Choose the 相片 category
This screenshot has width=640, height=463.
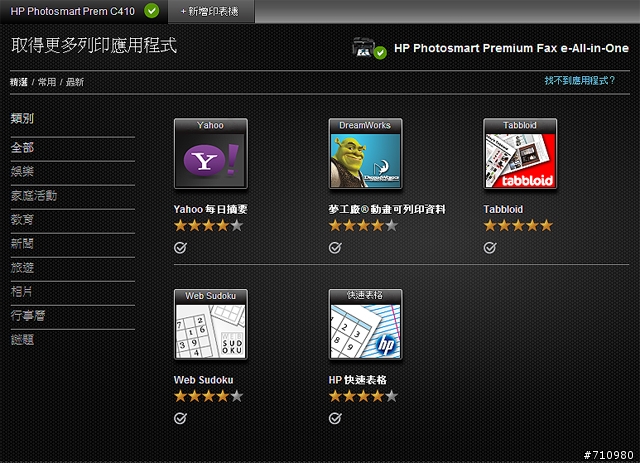(22, 292)
